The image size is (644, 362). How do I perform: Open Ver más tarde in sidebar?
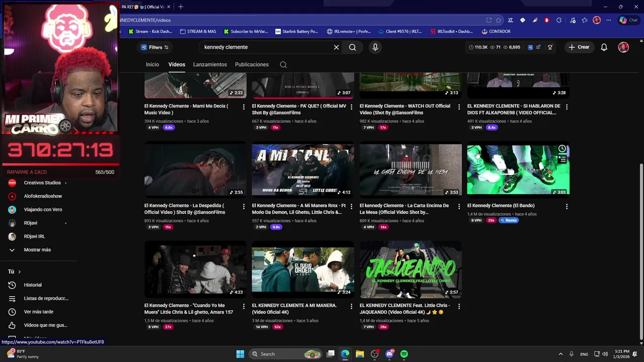coord(38,312)
